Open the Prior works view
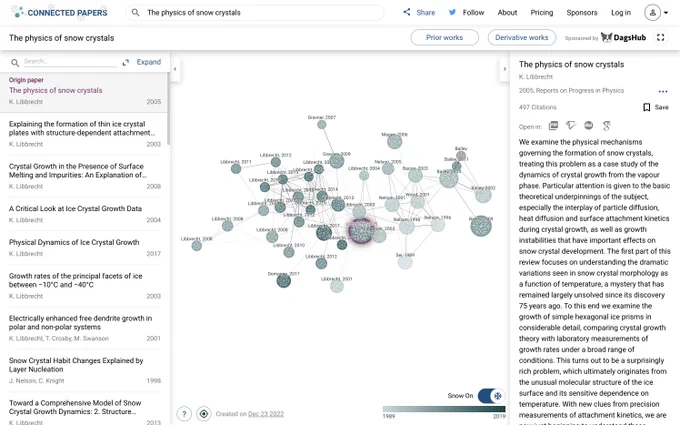 tap(445, 38)
